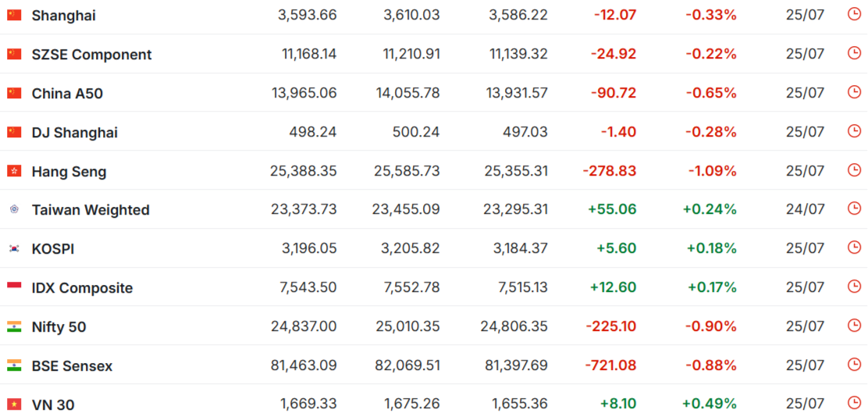Click the clock icon in Hang Seng row
This screenshot has height=420, width=868.
(x=854, y=169)
